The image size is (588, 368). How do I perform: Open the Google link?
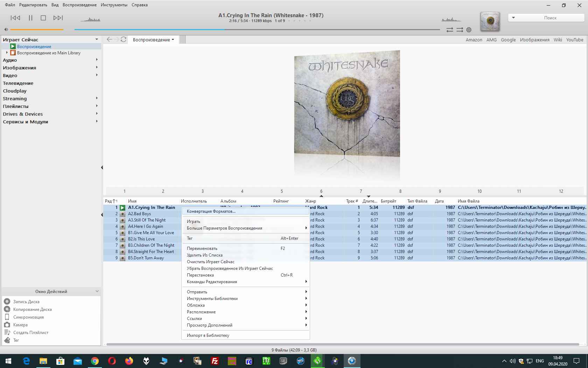point(508,40)
